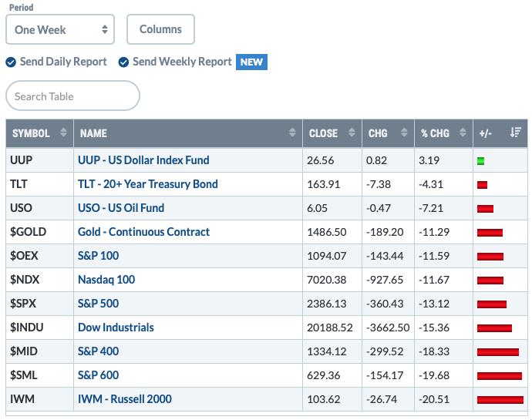Select the $MID symbol cell
The image size is (532, 420).
[x=39, y=351]
